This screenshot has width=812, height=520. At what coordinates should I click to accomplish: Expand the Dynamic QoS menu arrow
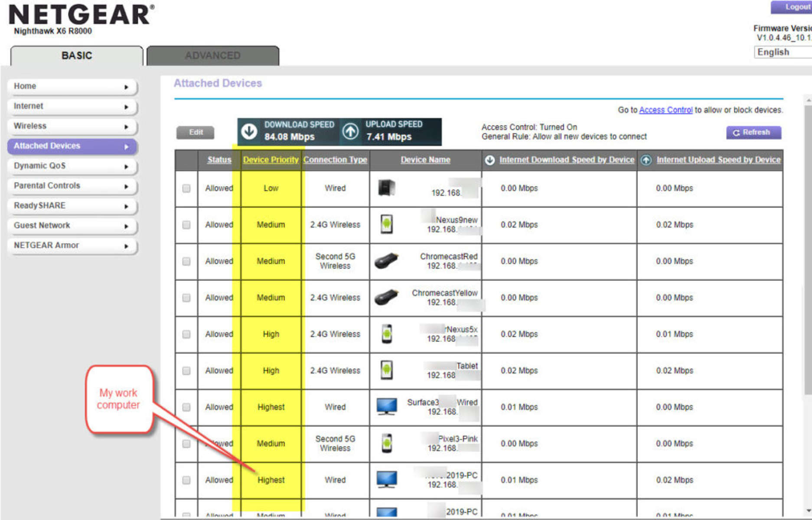pos(127,167)
